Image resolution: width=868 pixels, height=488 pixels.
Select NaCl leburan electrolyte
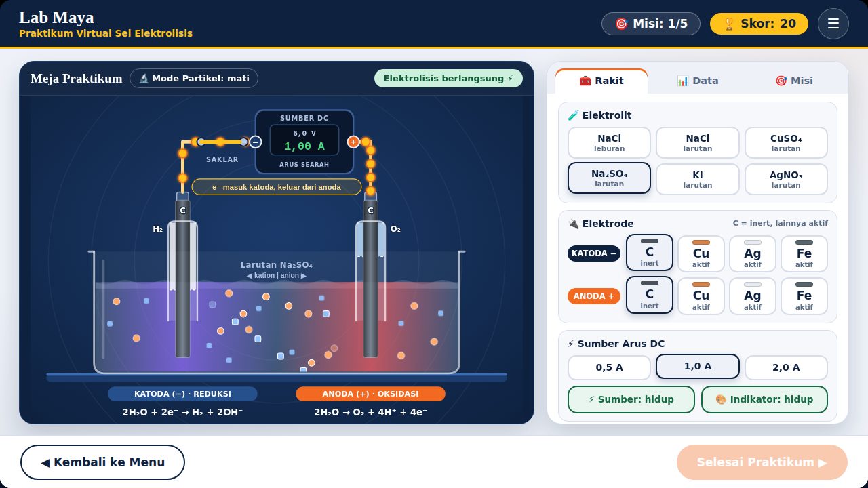609,142
